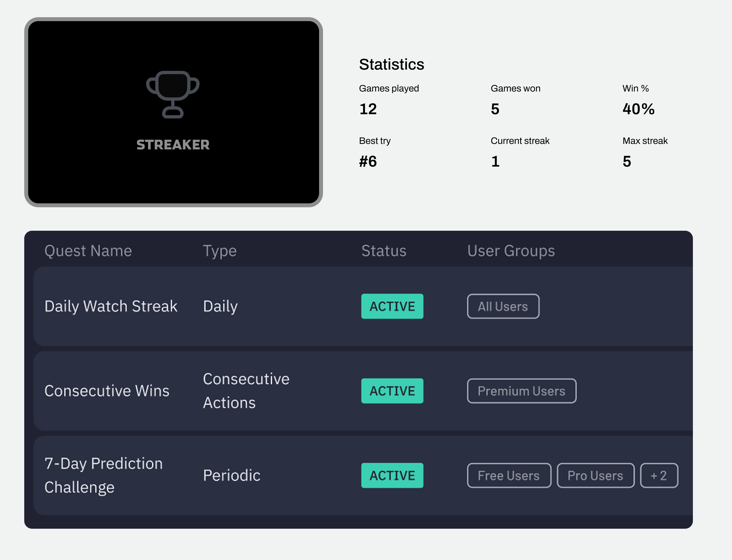Screen dimensions: 732x560
Task: Sort by Quest Name column header
Action: point(88,251)
